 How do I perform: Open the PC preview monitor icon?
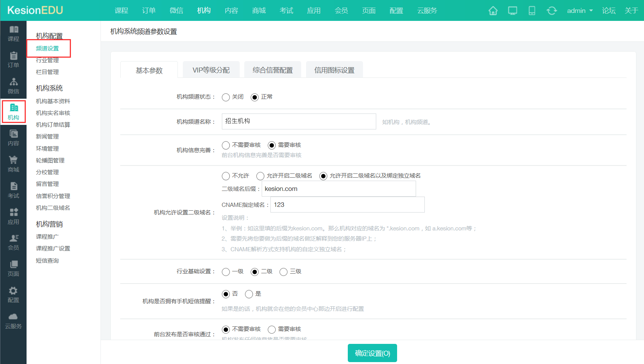pos(512,11)
